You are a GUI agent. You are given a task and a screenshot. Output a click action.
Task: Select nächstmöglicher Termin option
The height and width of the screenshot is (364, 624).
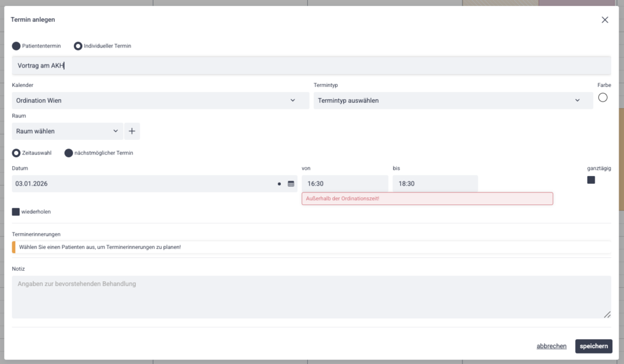coord(69,153)
